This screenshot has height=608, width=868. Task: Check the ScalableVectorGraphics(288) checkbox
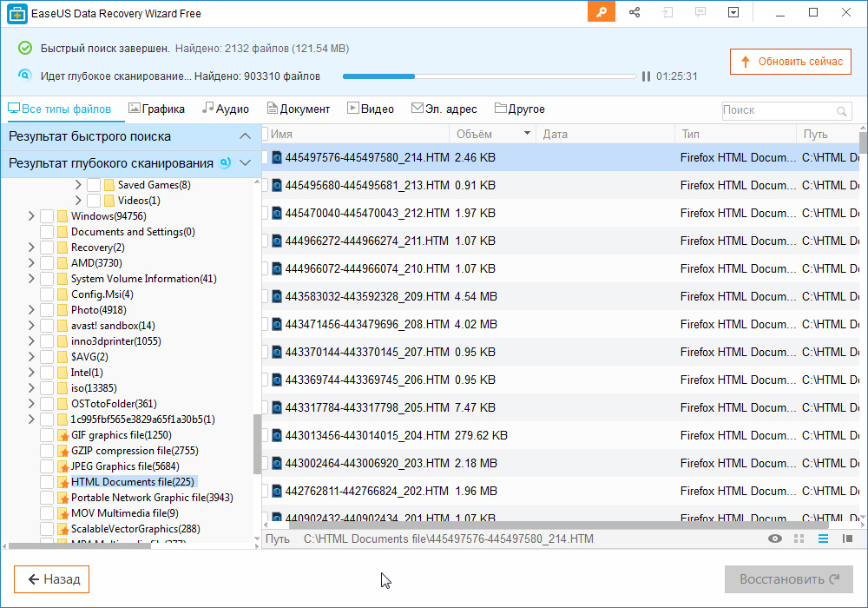tap(47, 529)
